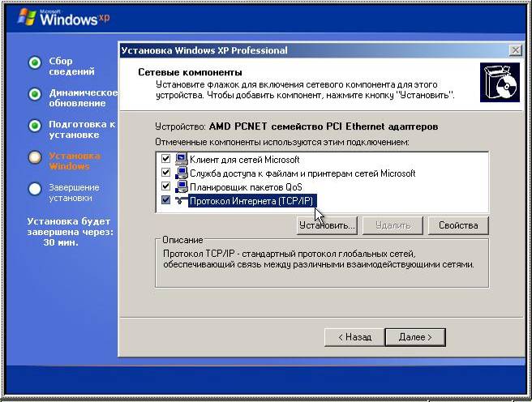This screenshot has width=532, height=402.
Task: Click the Установка Windows step indicator
Action: (x=35, y=157)
